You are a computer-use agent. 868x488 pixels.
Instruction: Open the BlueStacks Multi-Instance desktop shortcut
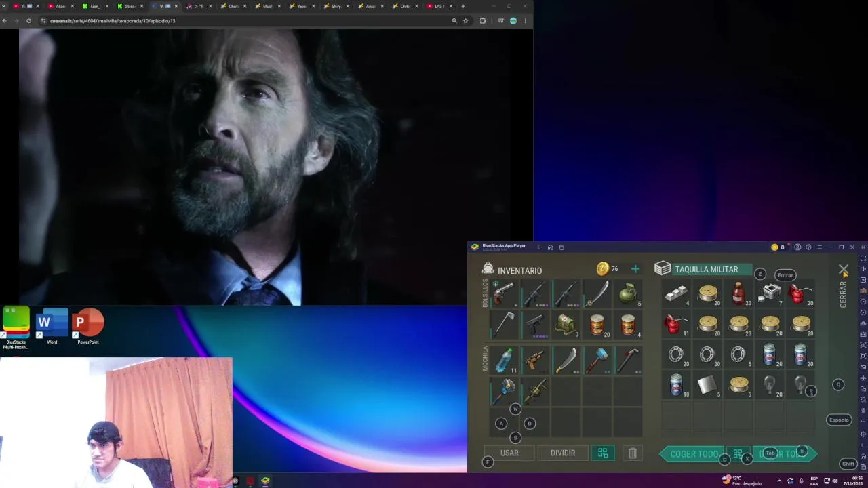(16, 328)
